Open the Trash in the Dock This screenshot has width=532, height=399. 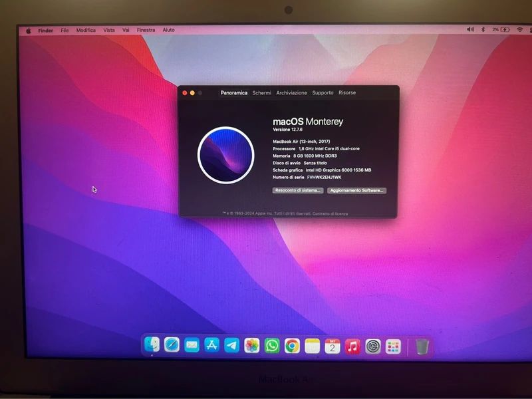[422, 347]
